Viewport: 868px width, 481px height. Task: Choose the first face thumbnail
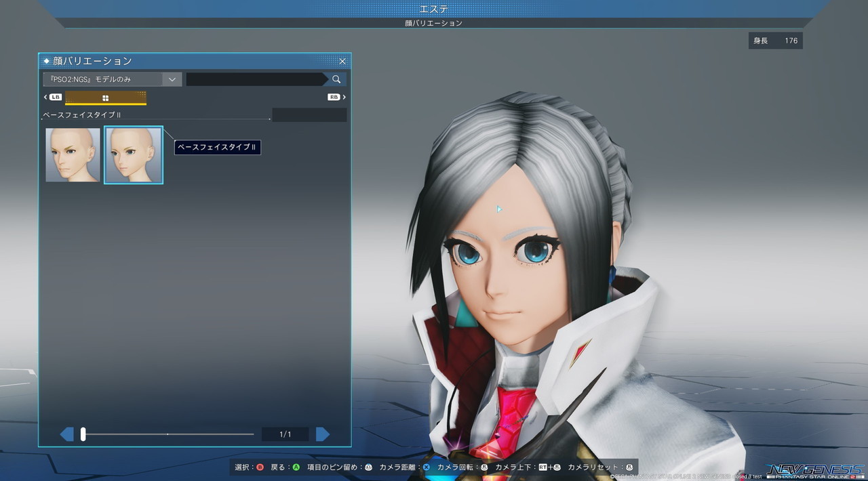pyautogui.click(x=73, y=155)
